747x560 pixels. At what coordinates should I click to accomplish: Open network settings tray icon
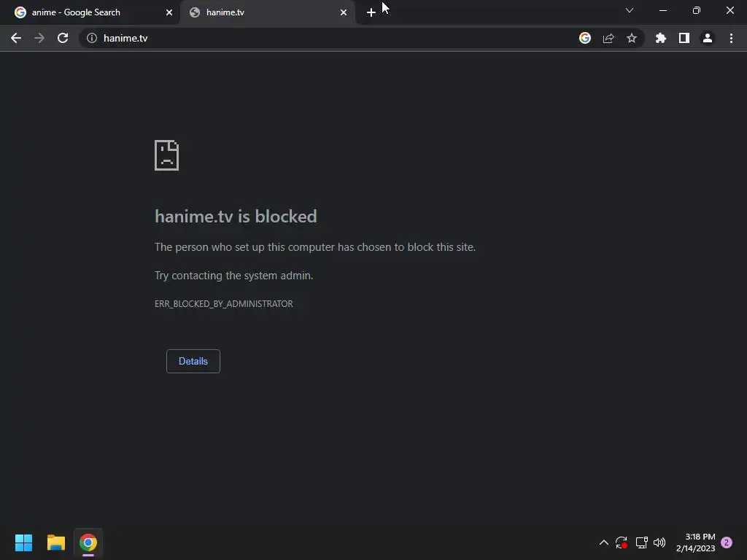point(641,542)
